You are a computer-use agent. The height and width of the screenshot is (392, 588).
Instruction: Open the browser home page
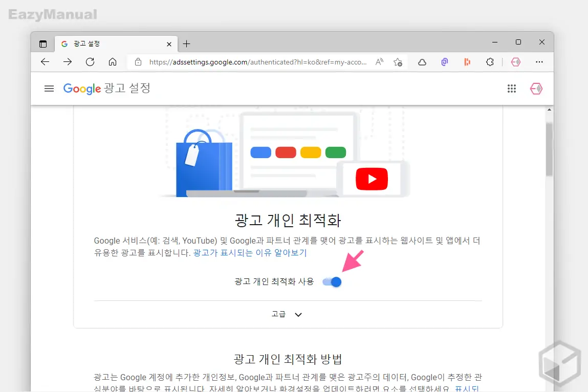[113, 62]
